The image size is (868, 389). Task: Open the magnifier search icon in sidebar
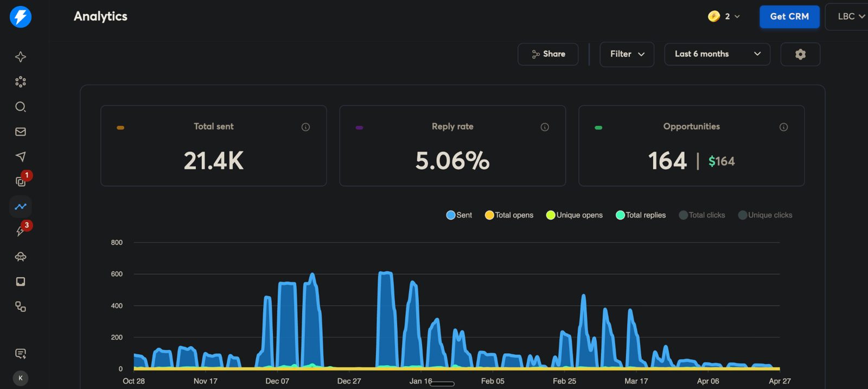pos(21,107)
